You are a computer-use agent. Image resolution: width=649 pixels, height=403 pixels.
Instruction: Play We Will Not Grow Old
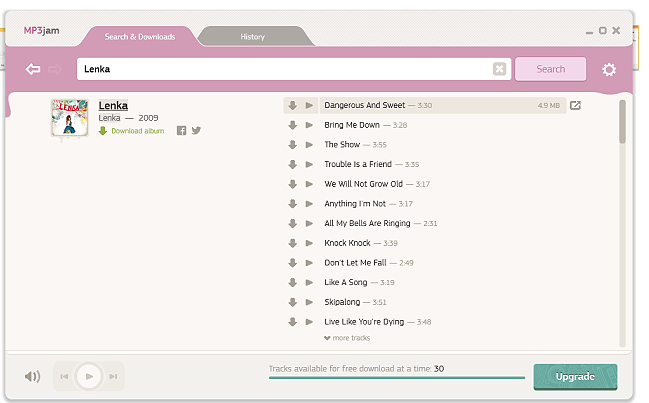click(x=309, y=184)
